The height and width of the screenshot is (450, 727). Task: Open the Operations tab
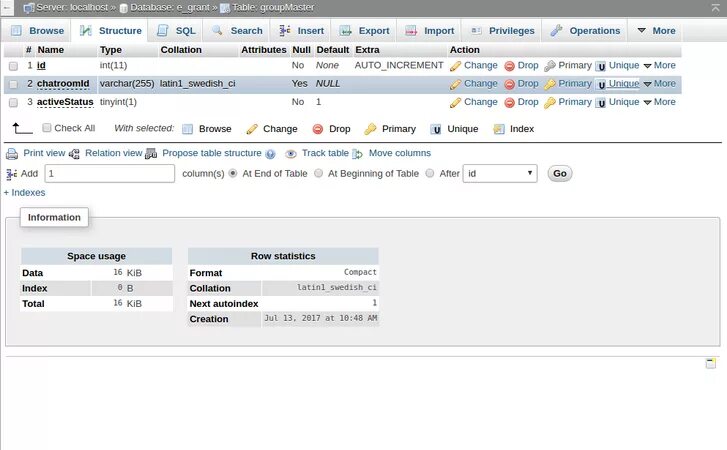pos(585,31)
